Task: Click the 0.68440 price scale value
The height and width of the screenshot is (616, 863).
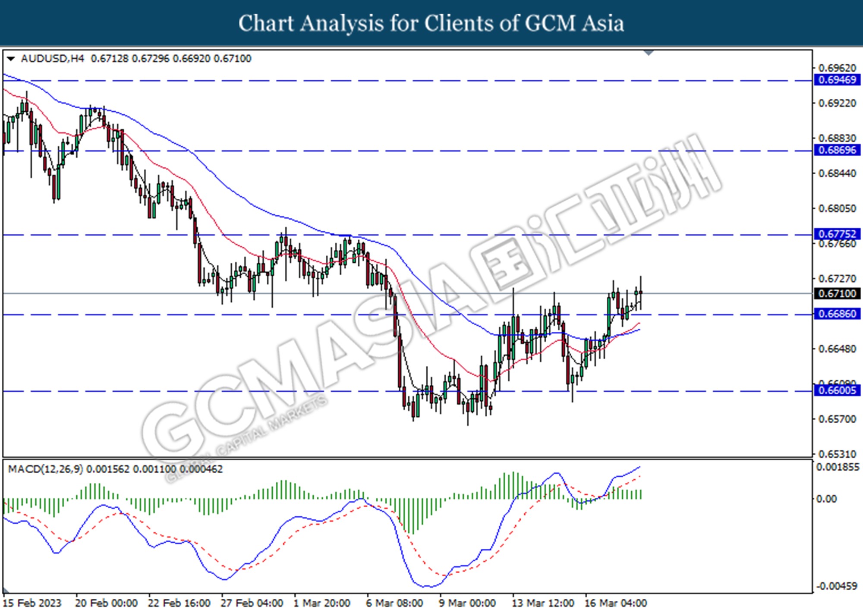Action: pyautogui.click(x=837, y=173)
